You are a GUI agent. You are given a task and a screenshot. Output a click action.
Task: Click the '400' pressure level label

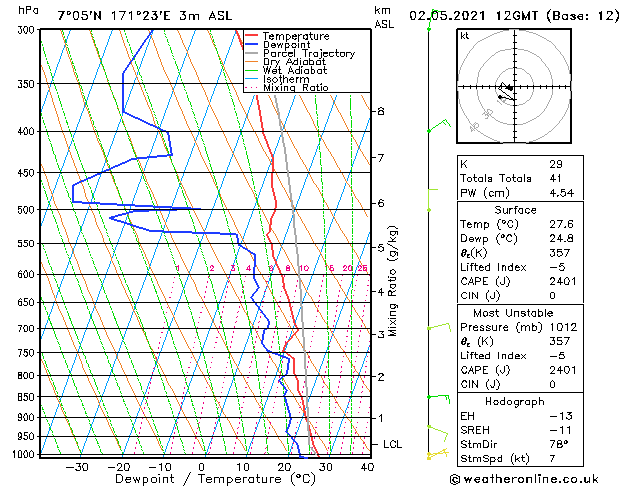[x=28, y=131]
